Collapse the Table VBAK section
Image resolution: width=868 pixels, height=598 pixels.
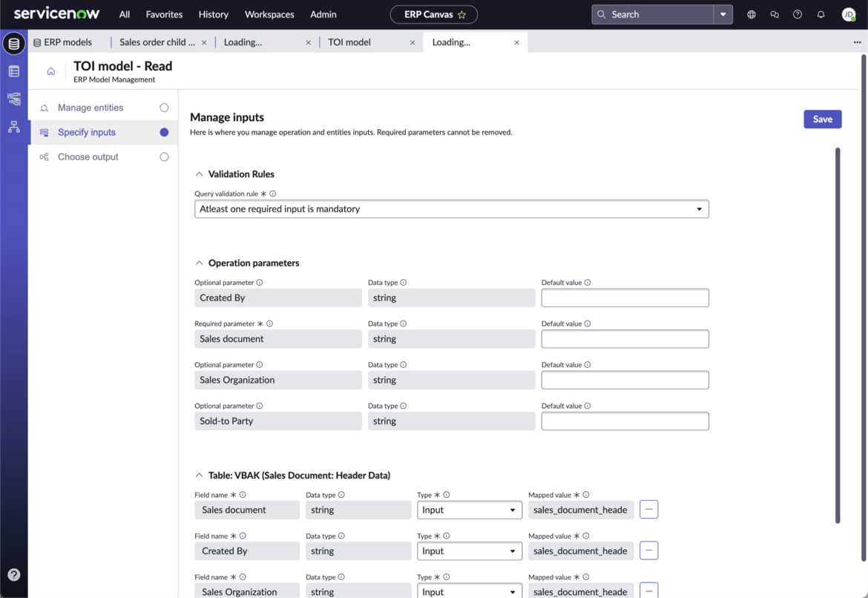pyautogui.click(x=200, y=476)
